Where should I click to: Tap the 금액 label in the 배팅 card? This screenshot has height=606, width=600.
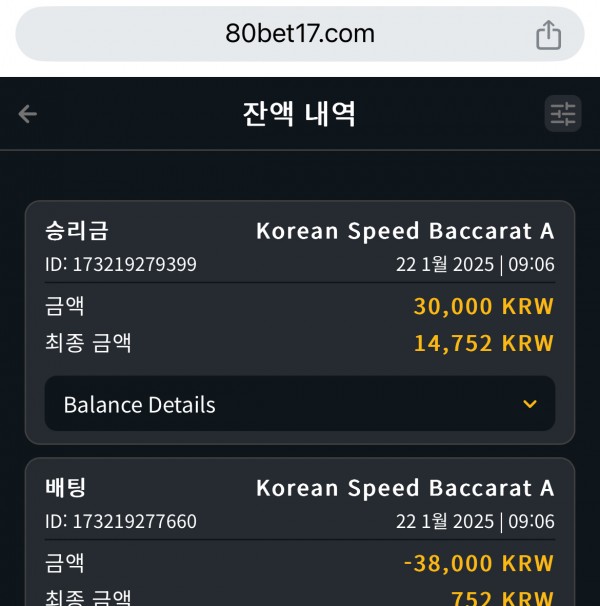click(65, 563)
